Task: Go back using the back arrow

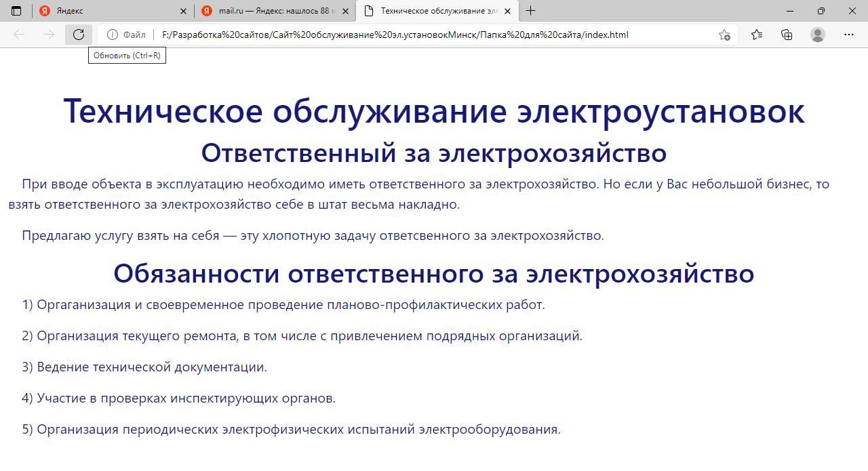Action: (19, 35)
